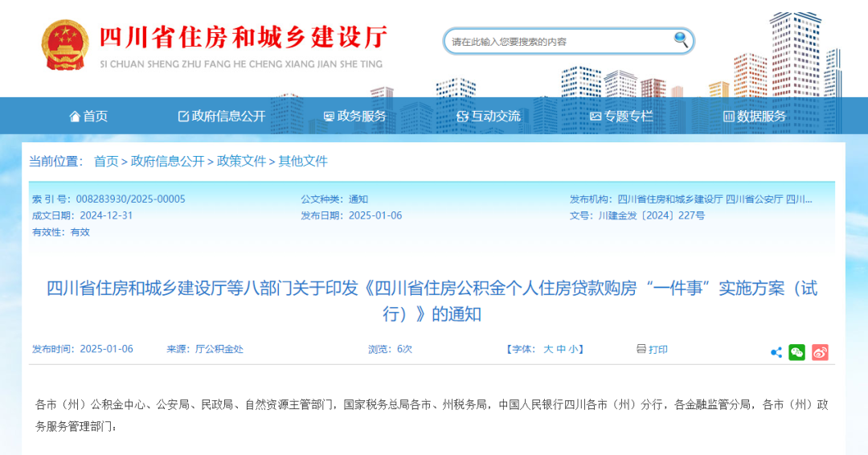Click 政策文件 breadcrumb link

tap(241, 162)
